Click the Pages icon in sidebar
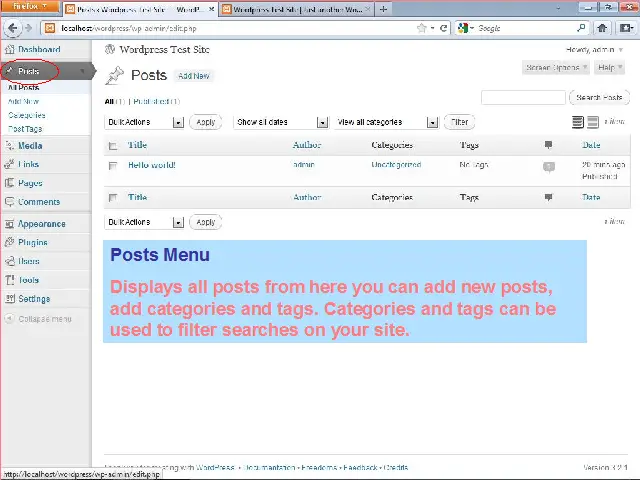 pyautogui.click(x=9, y=183)
